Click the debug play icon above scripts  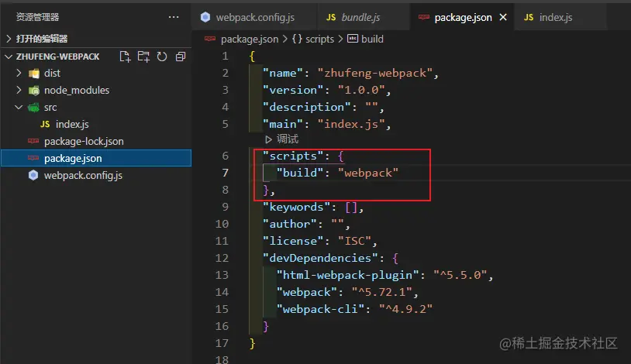(x=268, y=139)
